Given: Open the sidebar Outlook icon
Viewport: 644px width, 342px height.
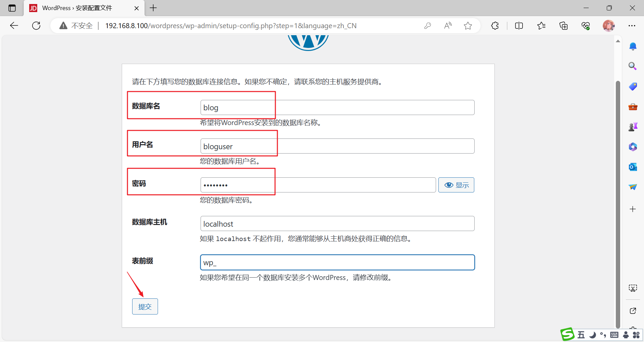Looking at the screenshot, I should (x=633, y=167).
